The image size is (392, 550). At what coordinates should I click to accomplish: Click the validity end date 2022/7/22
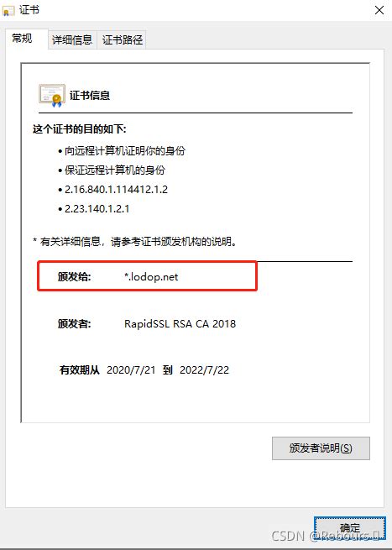(x=204, y=370)
